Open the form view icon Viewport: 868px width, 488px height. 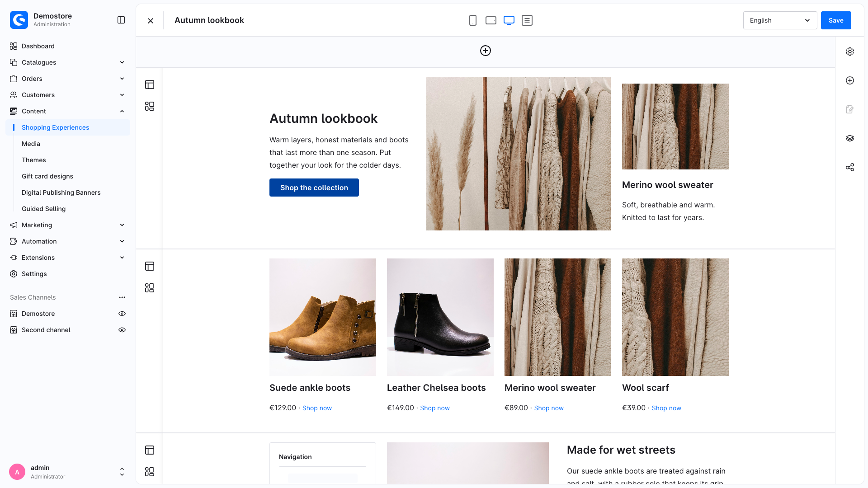(x=527, y=20)
